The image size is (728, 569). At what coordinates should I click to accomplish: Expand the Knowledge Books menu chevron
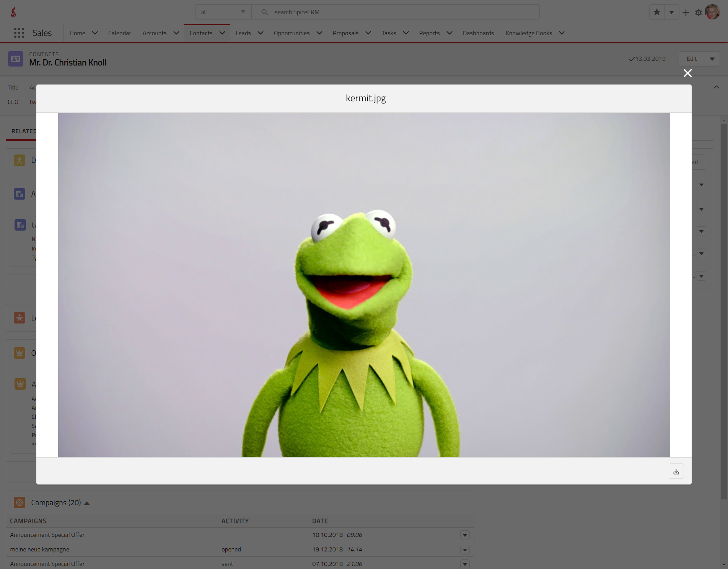(x=562, y=33)
